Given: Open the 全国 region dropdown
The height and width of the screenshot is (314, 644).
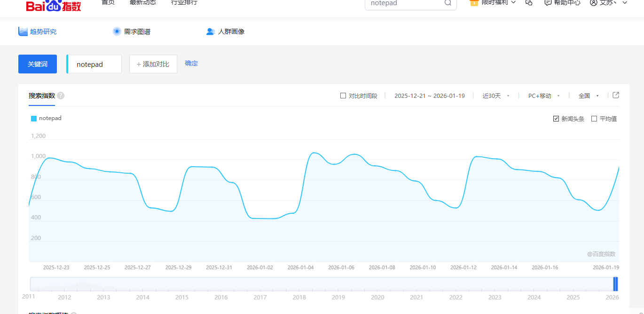Looking at the screenshot, I should click(x=589, y=96).
